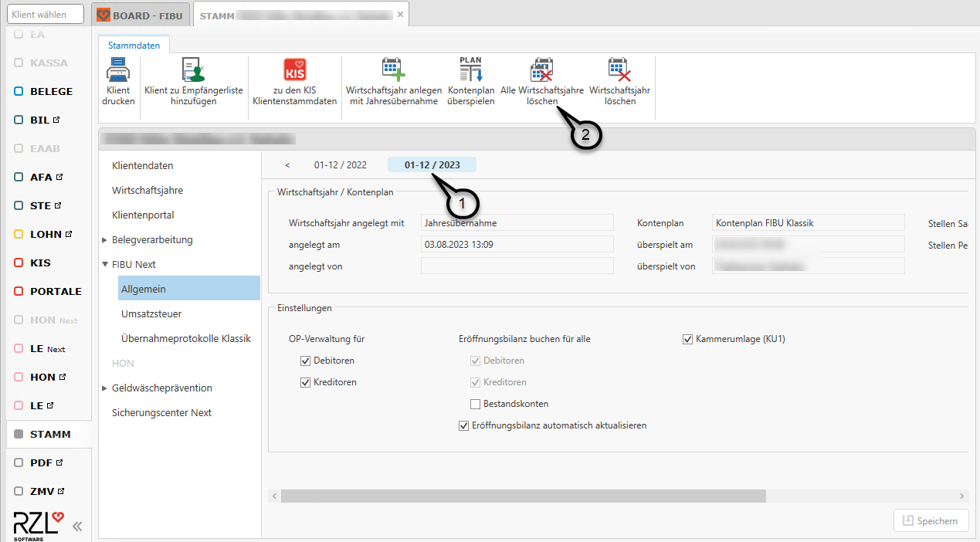Open zu den KIS Klientenstammdaten

click(x=294, y=71)
